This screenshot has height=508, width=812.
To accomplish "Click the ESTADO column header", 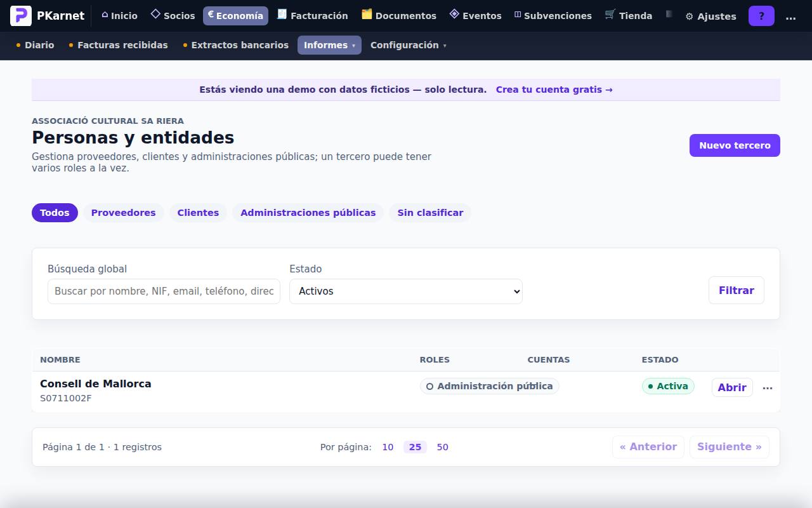I will coord(660,360).
